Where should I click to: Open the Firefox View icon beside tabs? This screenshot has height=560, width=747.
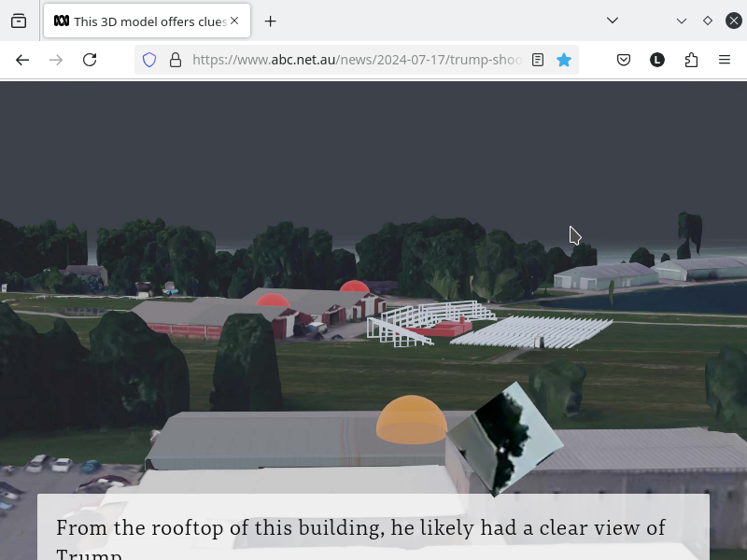pos(19,21)
